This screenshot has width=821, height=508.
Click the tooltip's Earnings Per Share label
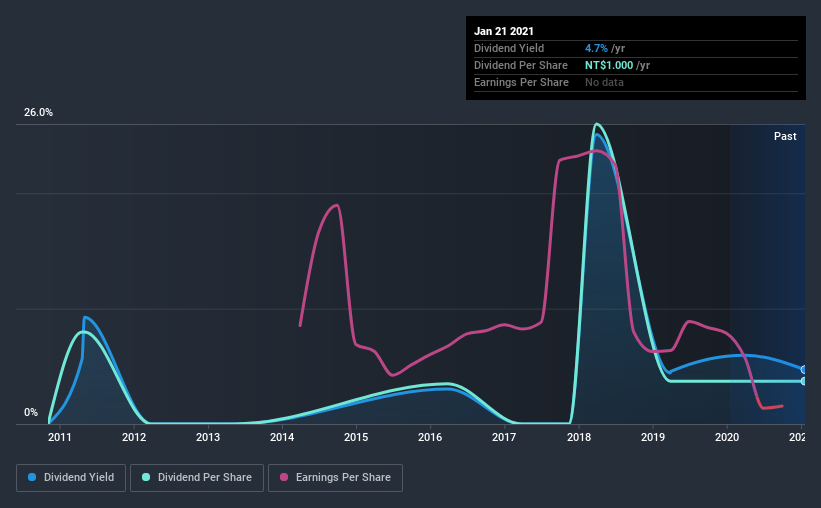tap(522, 82)
